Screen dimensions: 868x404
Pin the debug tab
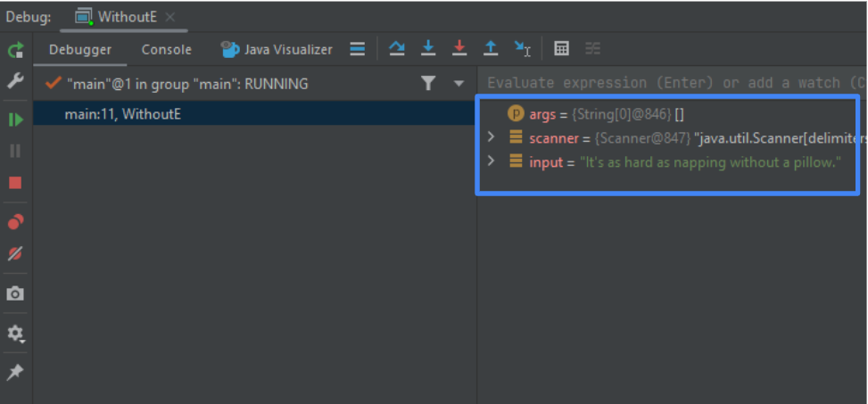(15, 373)
